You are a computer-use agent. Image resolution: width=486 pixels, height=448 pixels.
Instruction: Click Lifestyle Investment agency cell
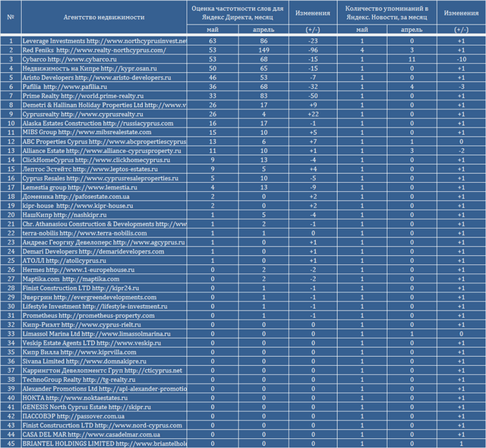[x=104, y=307]
